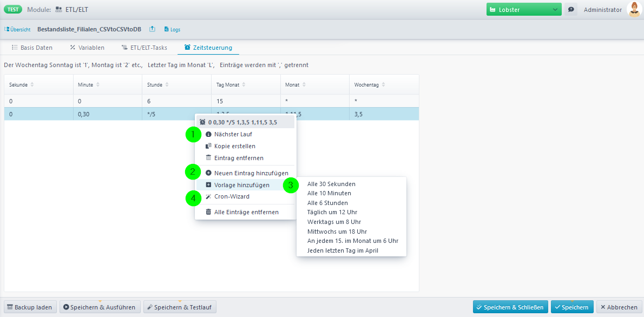
Task: Select Nächster Lauf in context menu
Action: (233, 134)
